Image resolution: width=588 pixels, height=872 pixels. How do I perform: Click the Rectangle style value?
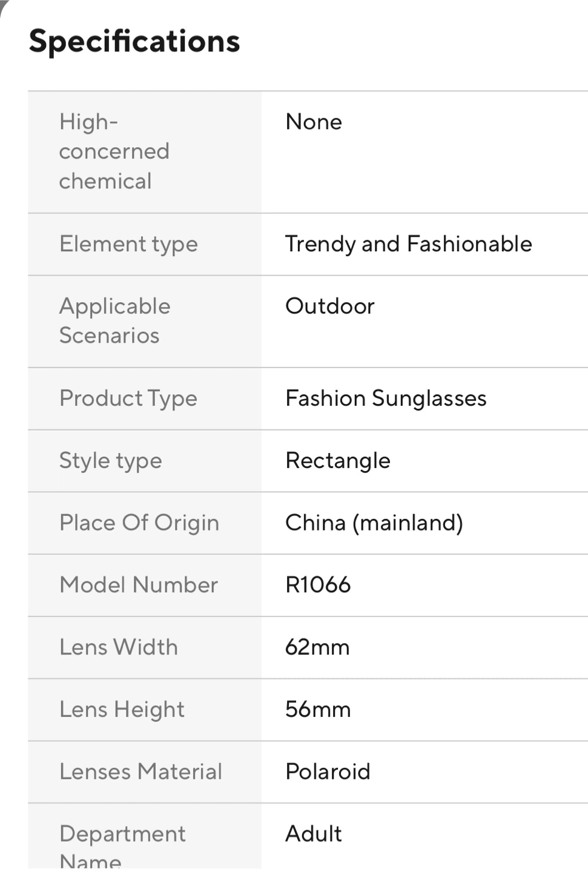(x=338, y=461)
